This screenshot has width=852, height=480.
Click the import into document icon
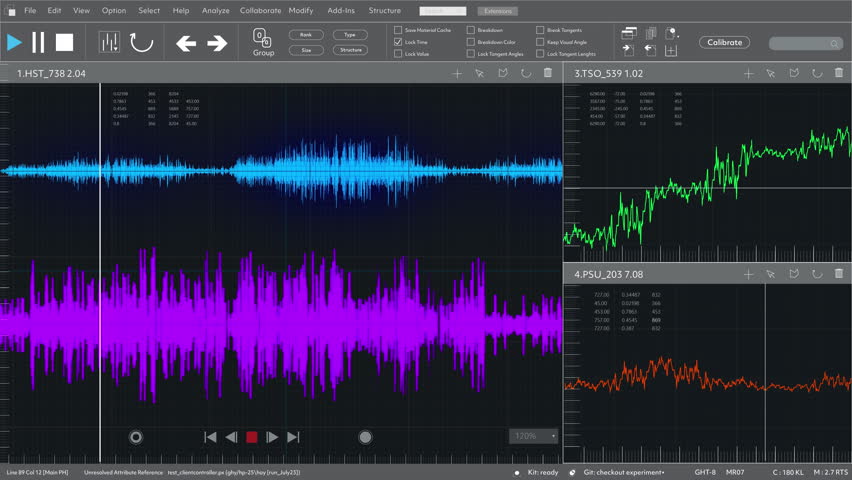point(628,51)
